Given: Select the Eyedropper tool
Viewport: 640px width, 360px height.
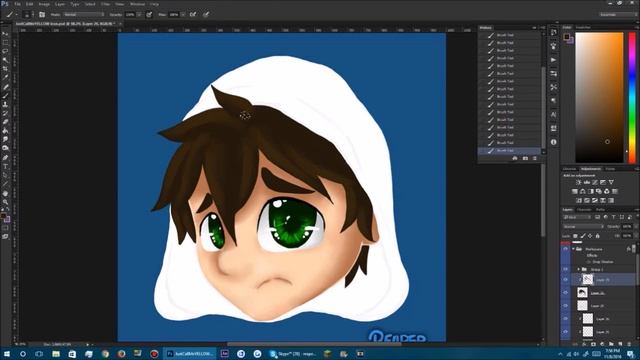Looking at the screenshot, I should pyautogui.click(x=5, y=78).
